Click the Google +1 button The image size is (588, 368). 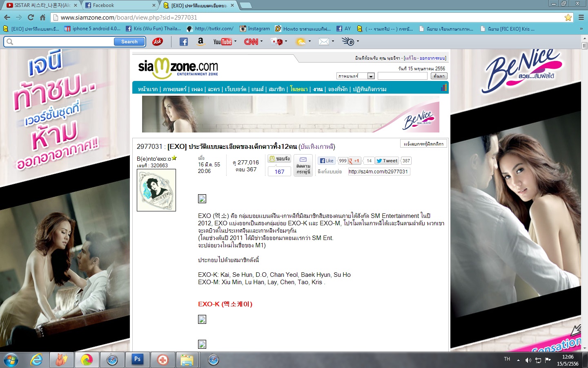click(354, 161)
